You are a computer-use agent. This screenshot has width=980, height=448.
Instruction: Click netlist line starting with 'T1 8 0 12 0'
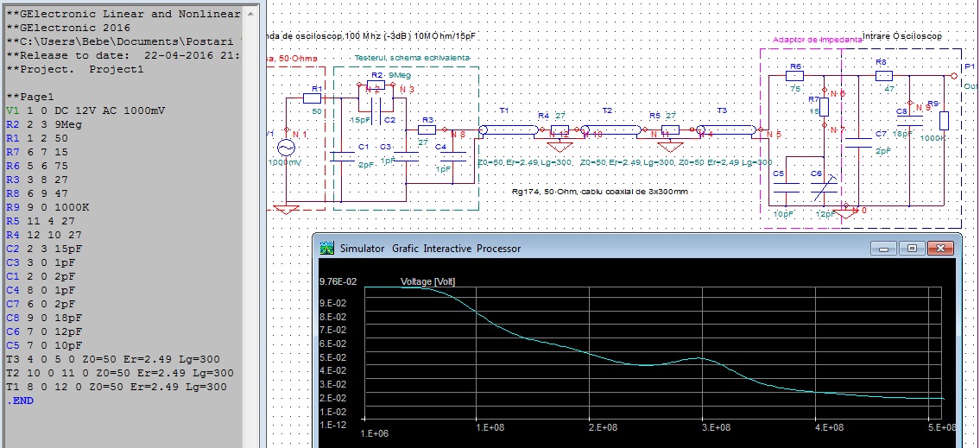tap(117, 387)
